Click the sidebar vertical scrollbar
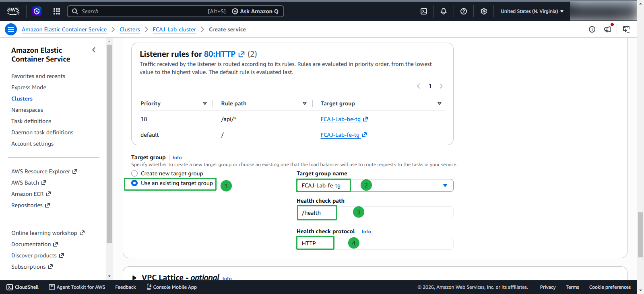 click(x=109, y=144)
